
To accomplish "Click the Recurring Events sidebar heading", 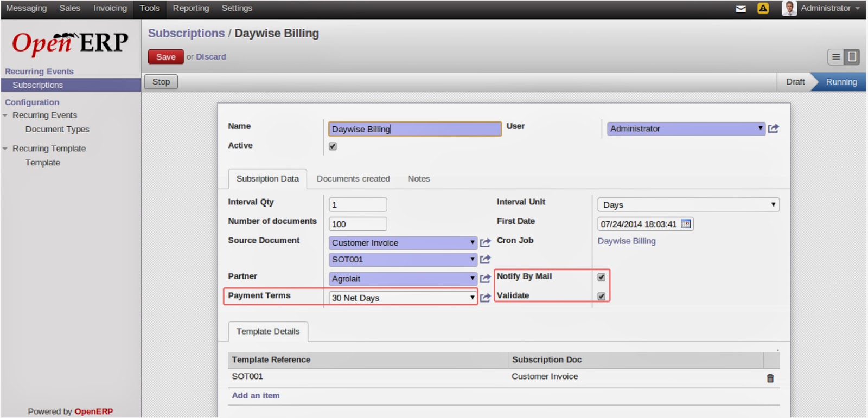I will [39, 72].
